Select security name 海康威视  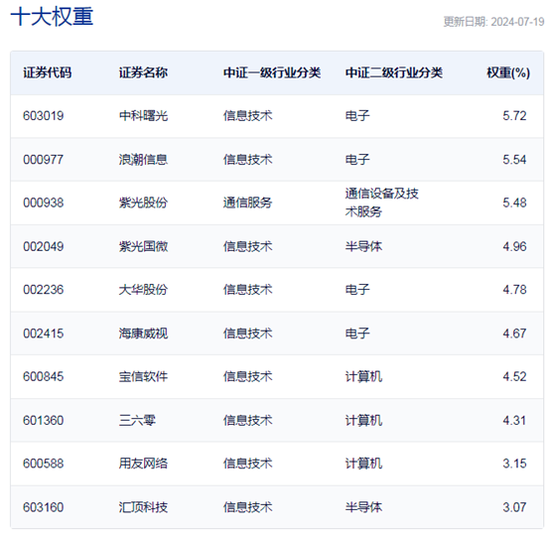pos(143,333)
